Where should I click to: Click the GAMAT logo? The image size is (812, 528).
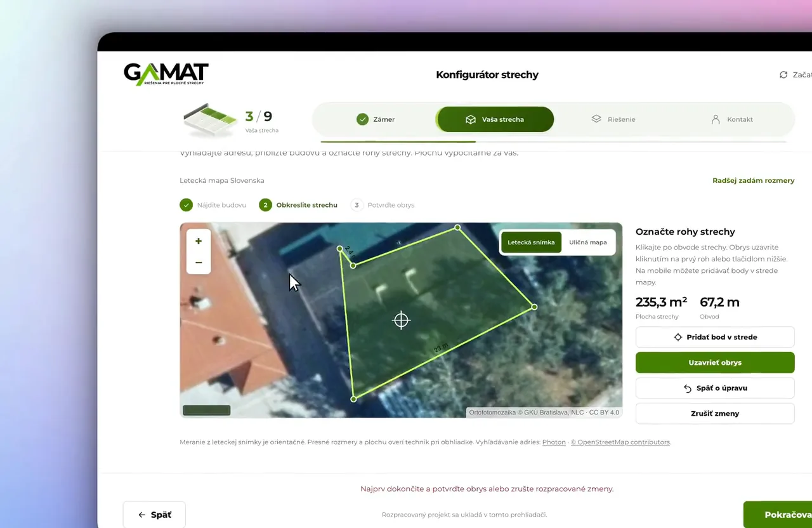point(166,74)
